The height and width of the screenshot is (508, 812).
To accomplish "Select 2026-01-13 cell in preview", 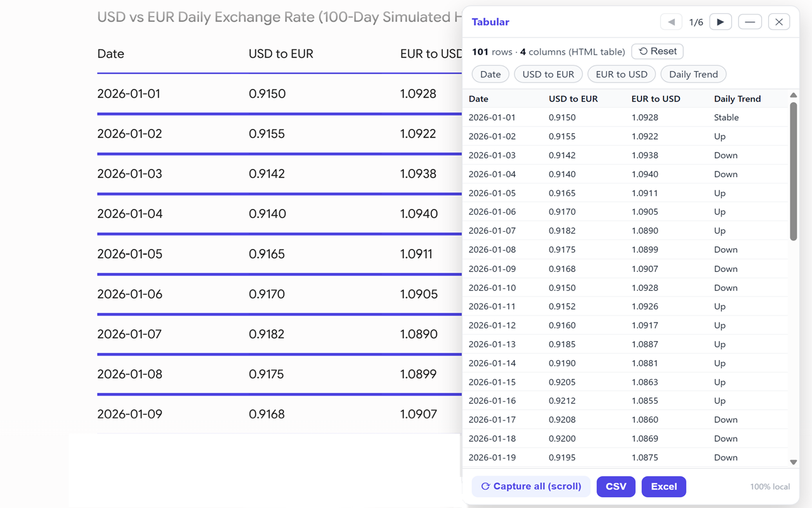I will (x=492, y=344).
